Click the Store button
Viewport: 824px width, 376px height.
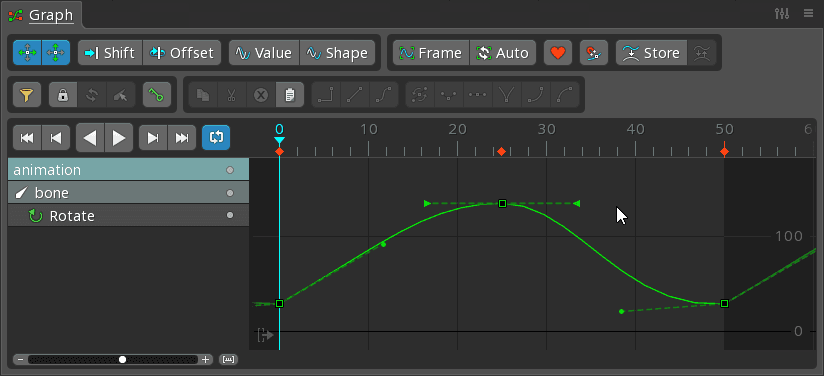coord(651,53)
